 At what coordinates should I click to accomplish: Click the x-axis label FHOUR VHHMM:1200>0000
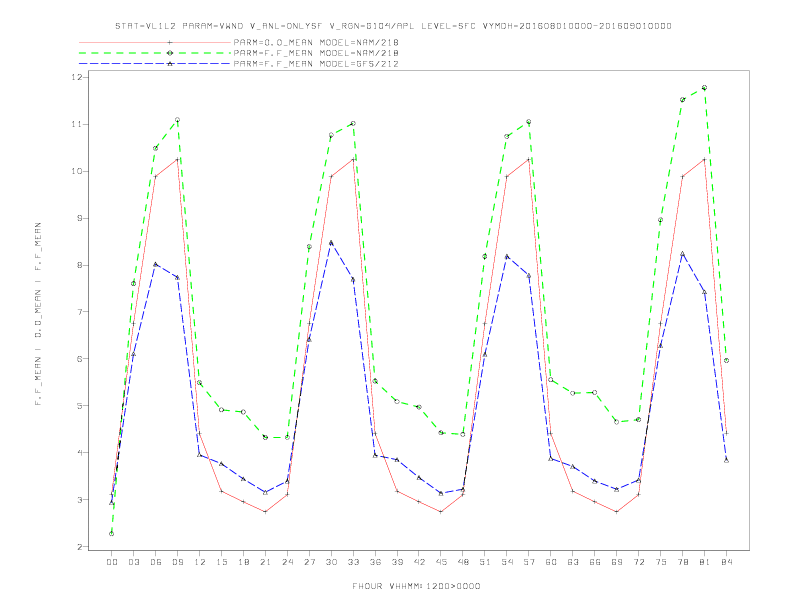click(416, 586)
